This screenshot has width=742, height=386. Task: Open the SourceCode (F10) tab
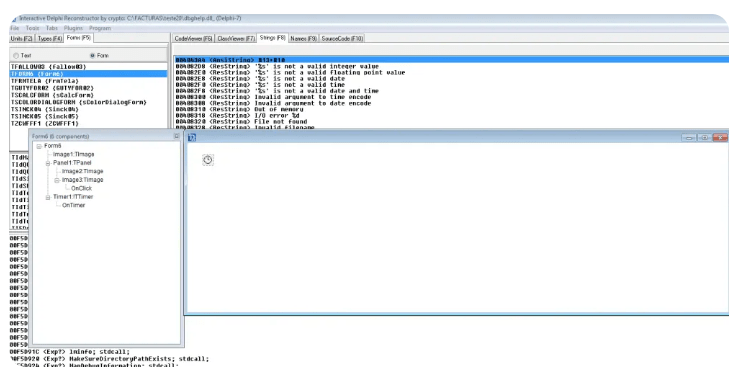[x=342, y=39]
